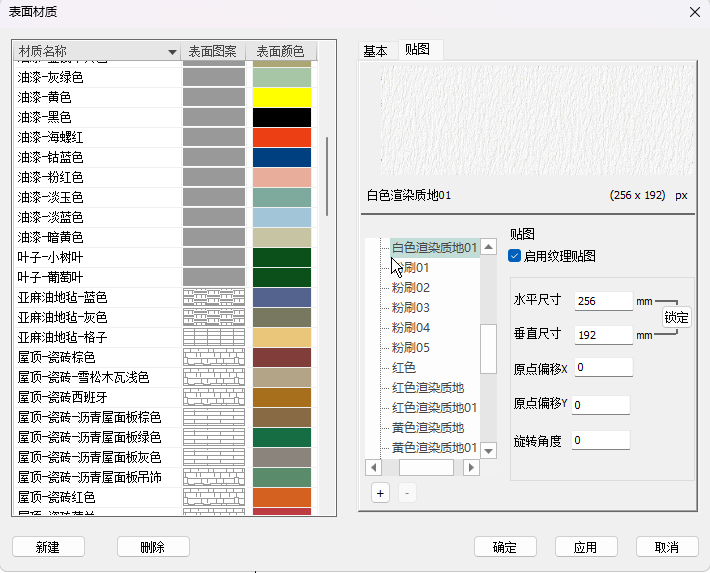Viewport: 710px width, 573px height.
Task: Select the 粉刷03 texture in the list
Action: [410, 307]
